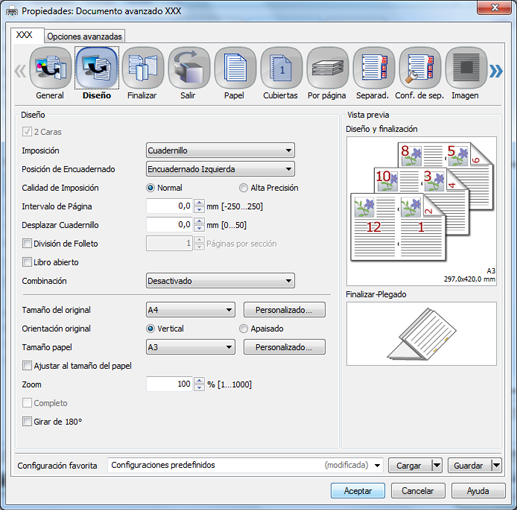This screenshot has height=510, width=517.
Task: Show more icons with right double-arrow
Action: [496, 71]
